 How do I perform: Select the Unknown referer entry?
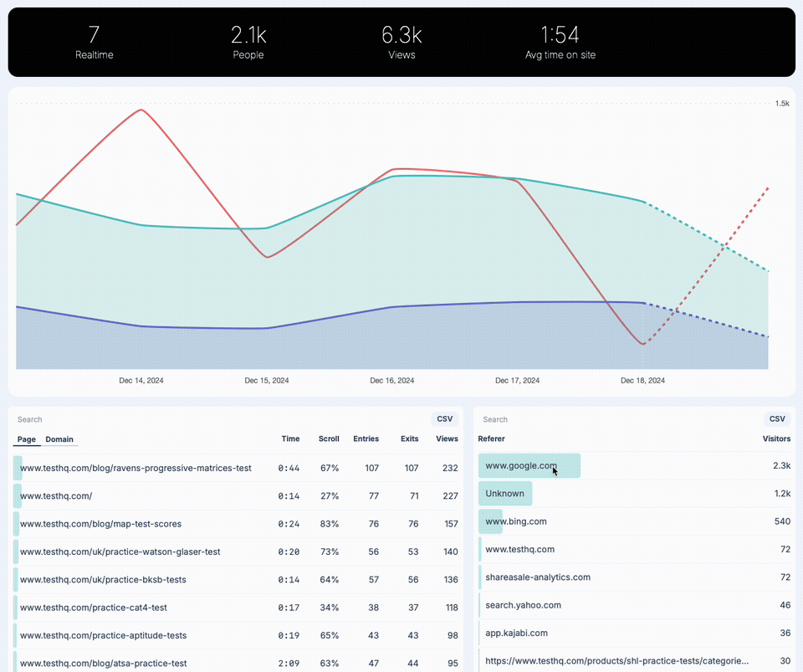tap(504, 493)
